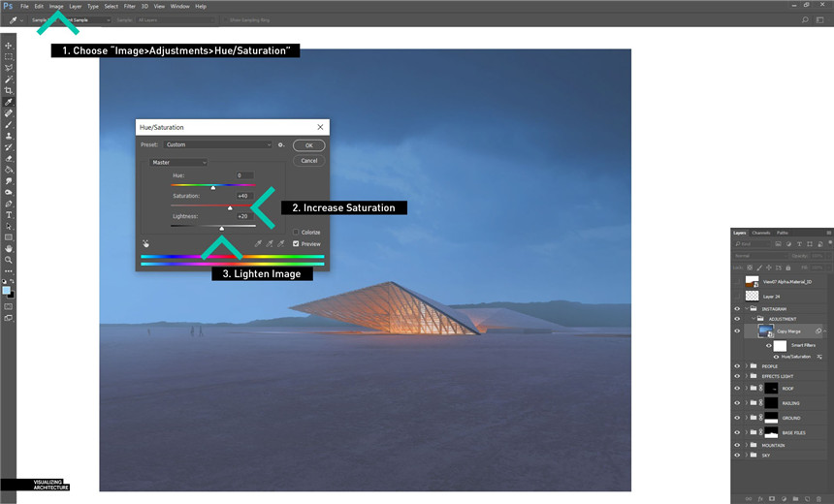
Task: Click the on-image adjustment hand icon
Action: [145, 244]
